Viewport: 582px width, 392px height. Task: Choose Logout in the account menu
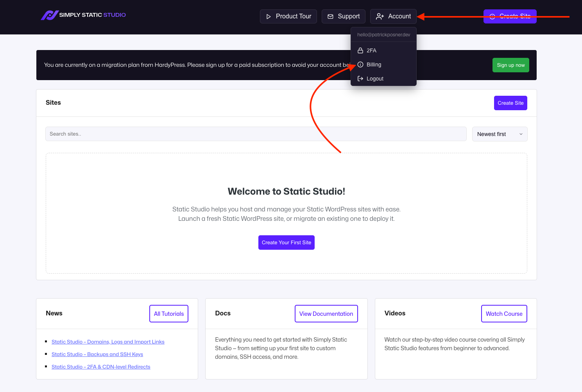tap(383, 79)
